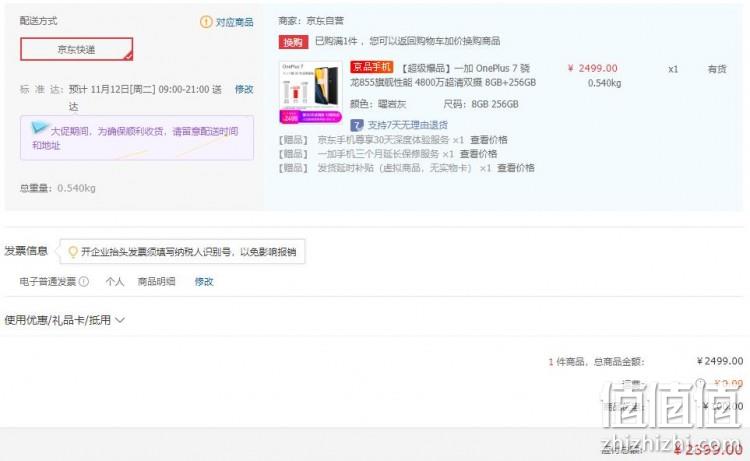Click the 电子普通发票 info icon
Screen dimensions: 750x461
pyautogui.click(x=84, y=281)
